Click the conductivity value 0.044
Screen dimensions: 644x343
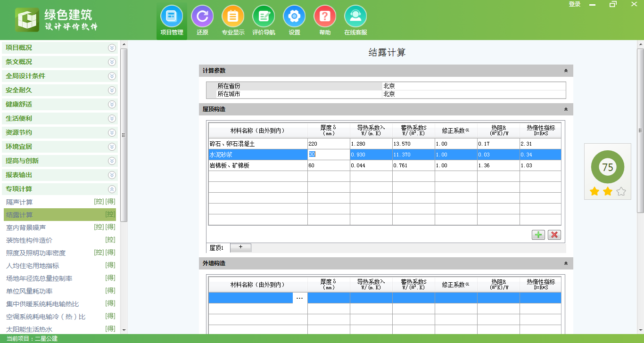(371, 165)
